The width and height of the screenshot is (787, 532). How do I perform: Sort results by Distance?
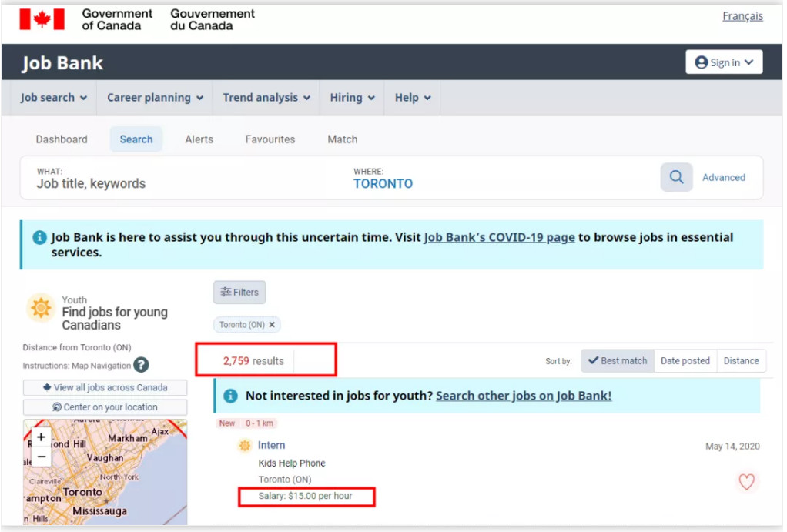(x=741, y=360)
